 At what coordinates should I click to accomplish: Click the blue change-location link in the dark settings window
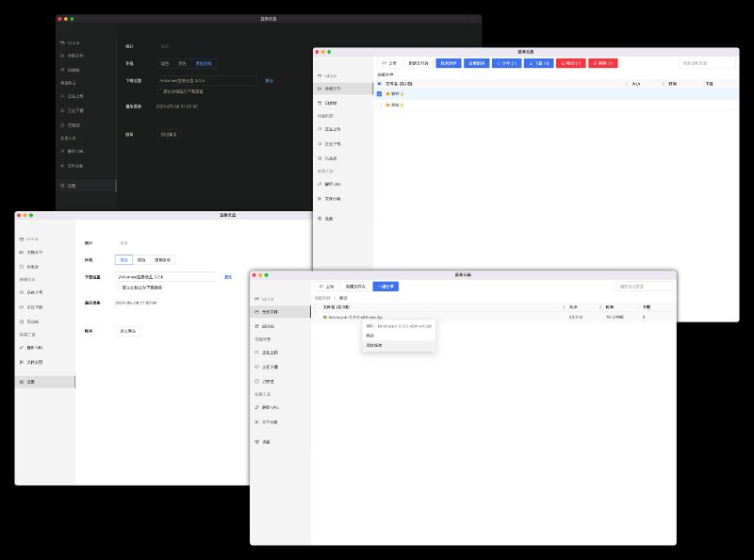point(269,81)
